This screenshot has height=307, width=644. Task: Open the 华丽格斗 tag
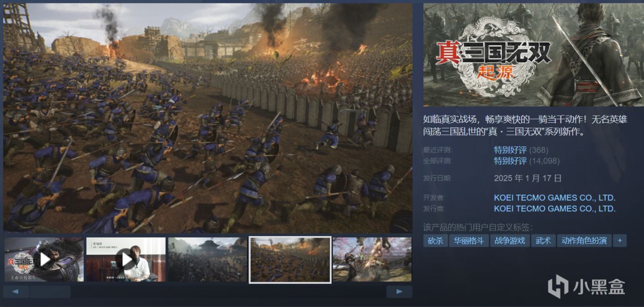pos(468,241)
